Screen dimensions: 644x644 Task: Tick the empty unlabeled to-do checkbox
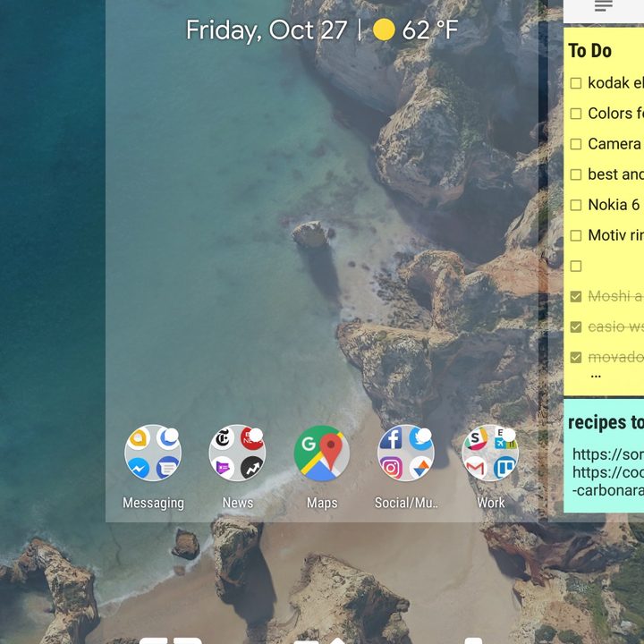(x=576, y=266)
